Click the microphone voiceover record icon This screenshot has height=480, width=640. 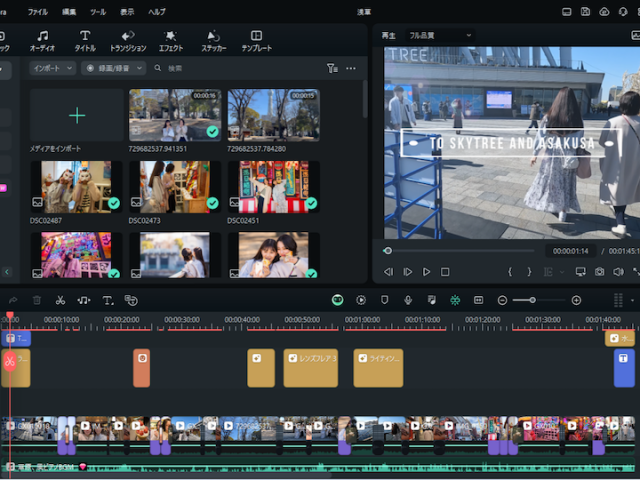[x=408, y=300]
